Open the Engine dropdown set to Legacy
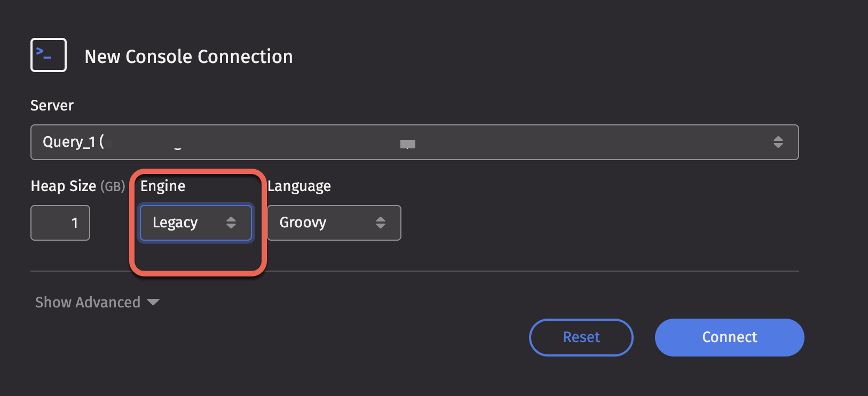This screenshot has height=396, width=868. (195, 223)
